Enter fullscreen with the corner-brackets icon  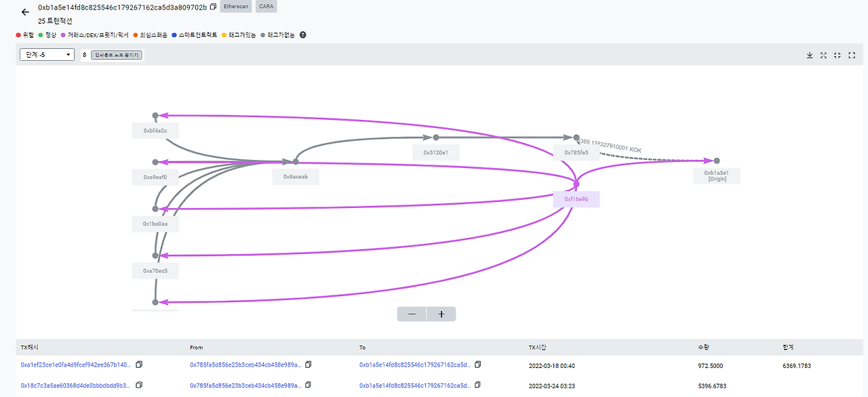[852, 56]
